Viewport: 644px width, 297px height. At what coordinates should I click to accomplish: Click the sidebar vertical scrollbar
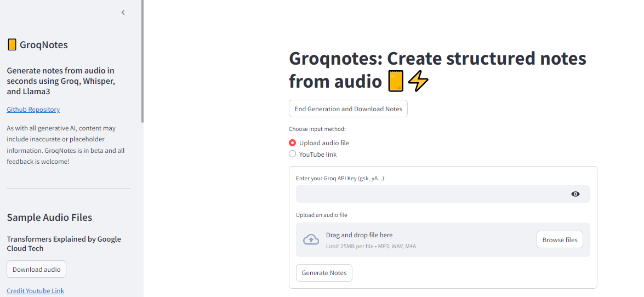[143, 61]
